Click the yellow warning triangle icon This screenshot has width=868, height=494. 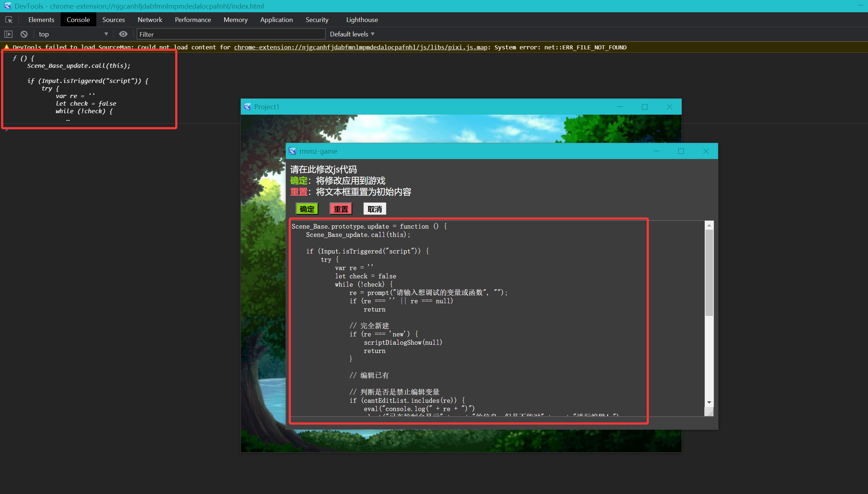click(6, 47)
